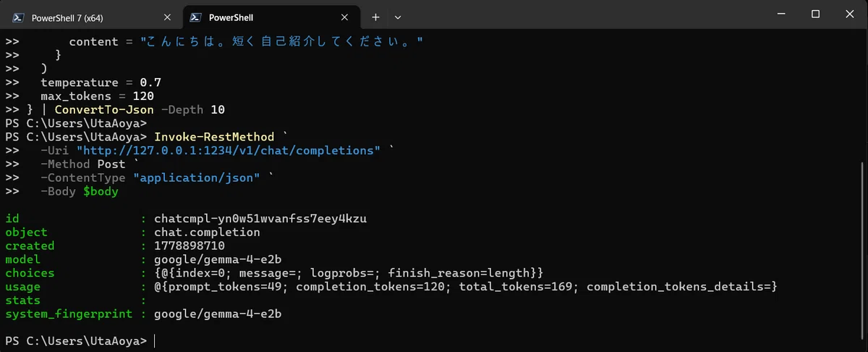Minimize the terminal window
This screenshot has width=868, height=352.
[782, 14]
